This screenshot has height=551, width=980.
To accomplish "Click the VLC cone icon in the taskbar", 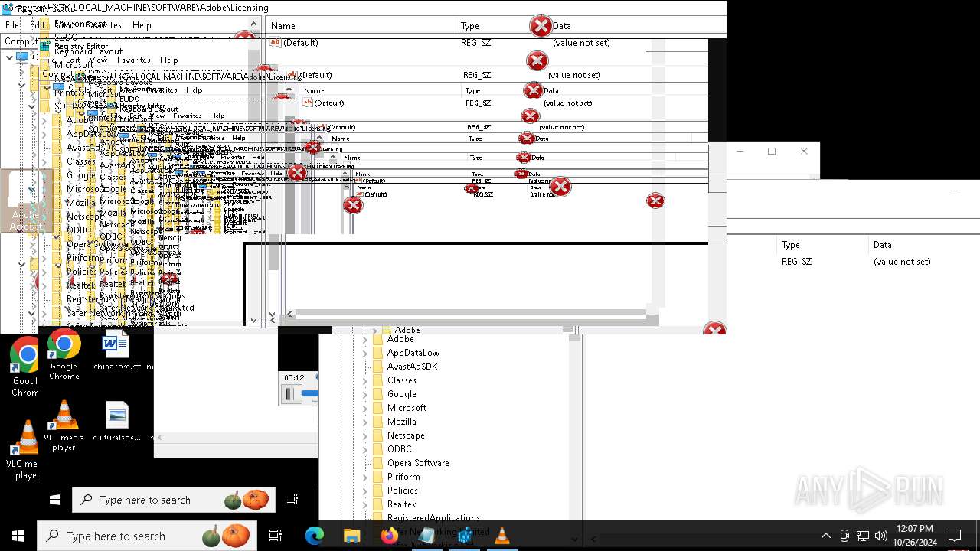I will click(501, 536).
